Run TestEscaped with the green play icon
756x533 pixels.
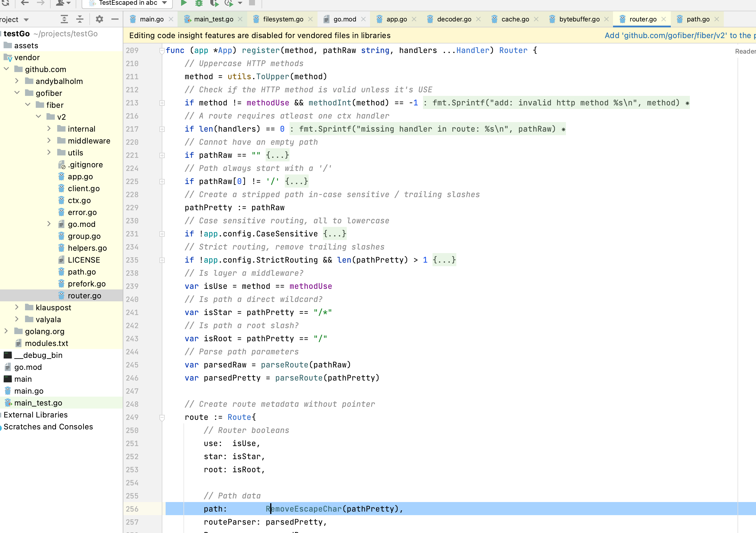[x=184, y=3]
